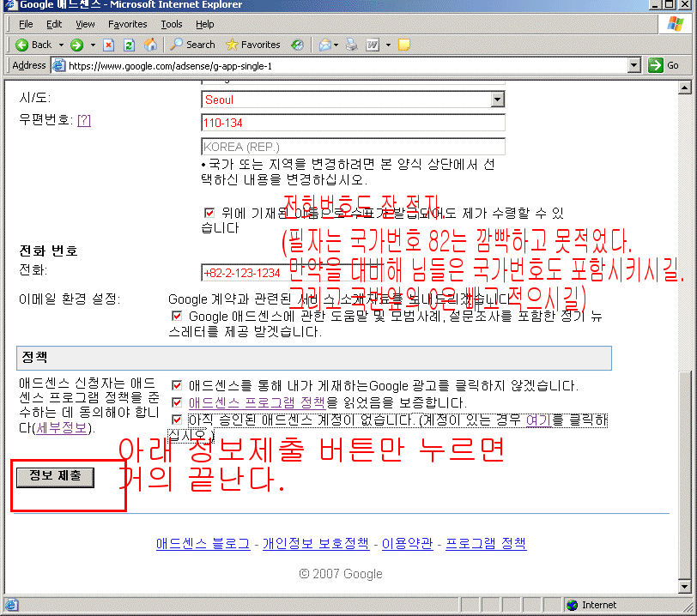
Task: Click the Print icon
Action: (352, 45)
